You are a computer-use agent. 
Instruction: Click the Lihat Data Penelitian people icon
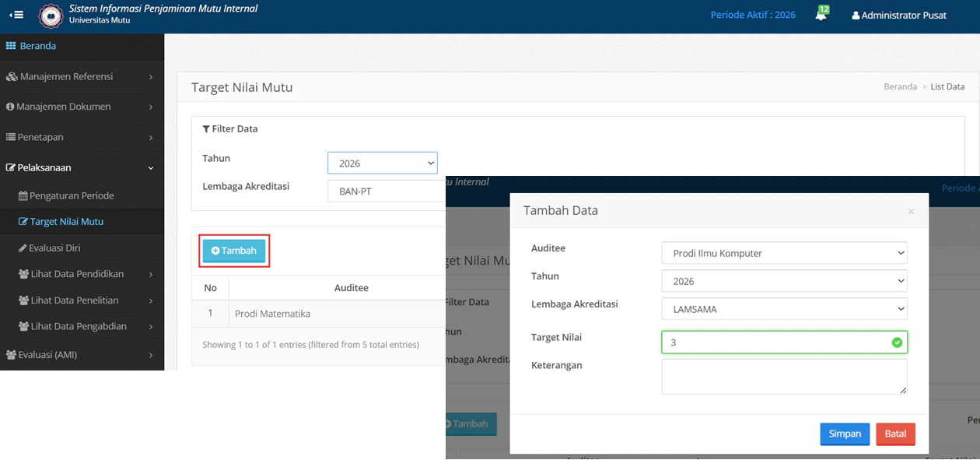(x=24, y=300)
